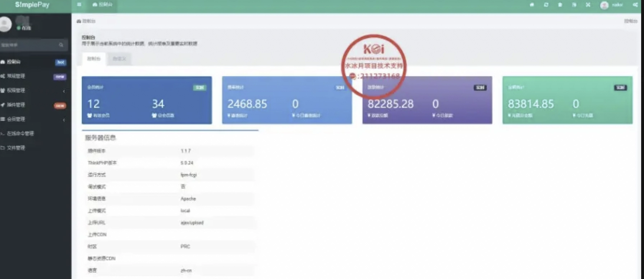Select the 控制台 tab above the cards
The width and height of the screenshot is (644, 279).
pos(94,59)
